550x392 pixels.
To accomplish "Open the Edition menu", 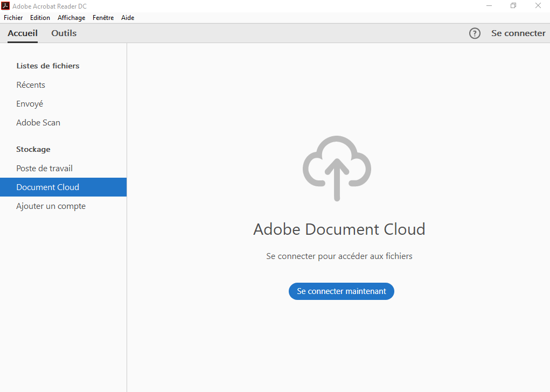I will point(40,18).
